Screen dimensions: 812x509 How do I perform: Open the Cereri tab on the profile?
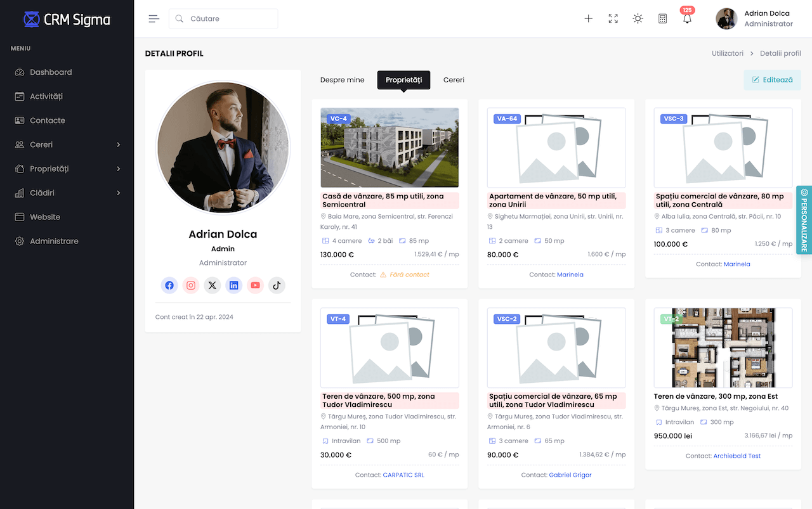coord(454,80)
